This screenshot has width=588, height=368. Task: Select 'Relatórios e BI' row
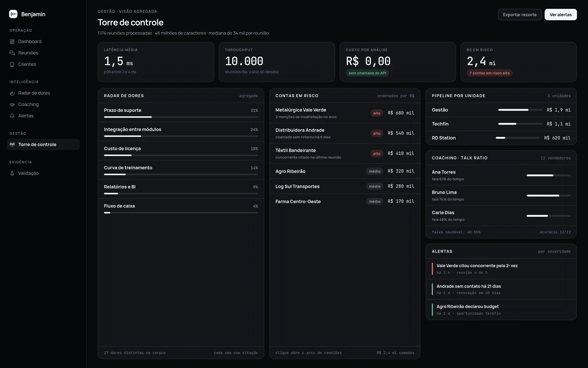[181, 189]
